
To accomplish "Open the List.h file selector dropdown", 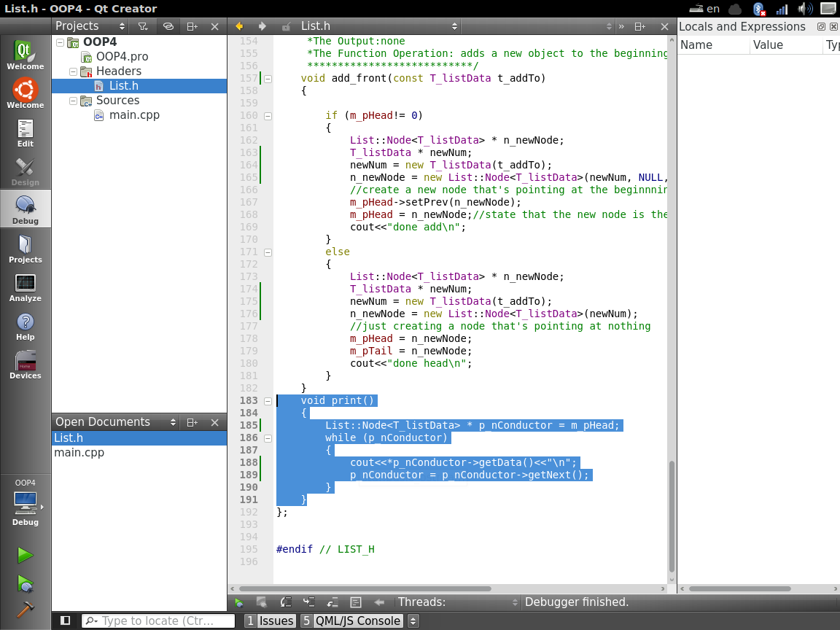I will tap(379, 26).
